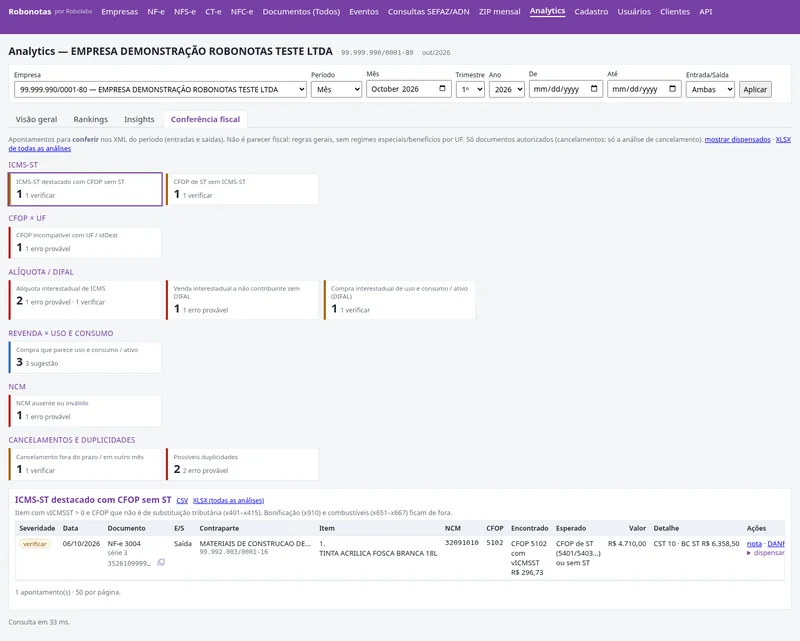Open Cadastro in the navigation bar

coord(591,12)
